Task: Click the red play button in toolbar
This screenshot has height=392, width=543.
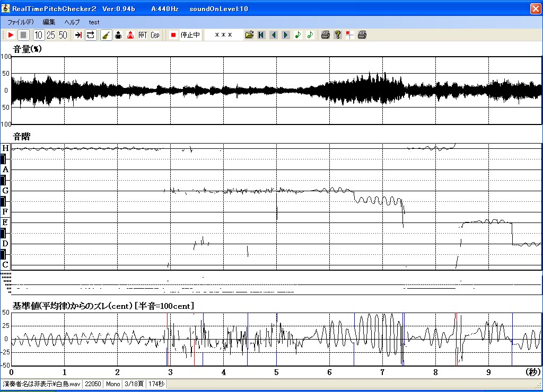Action: click(x=11, y=35)
